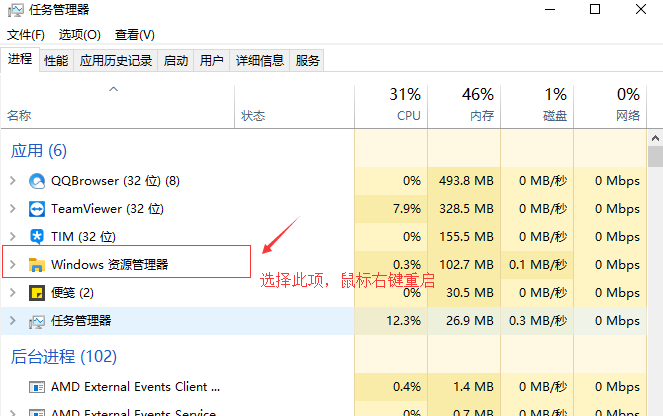Open the 文件(F) menu
This screenshot has height=416, width=663.
pos(26,35)
